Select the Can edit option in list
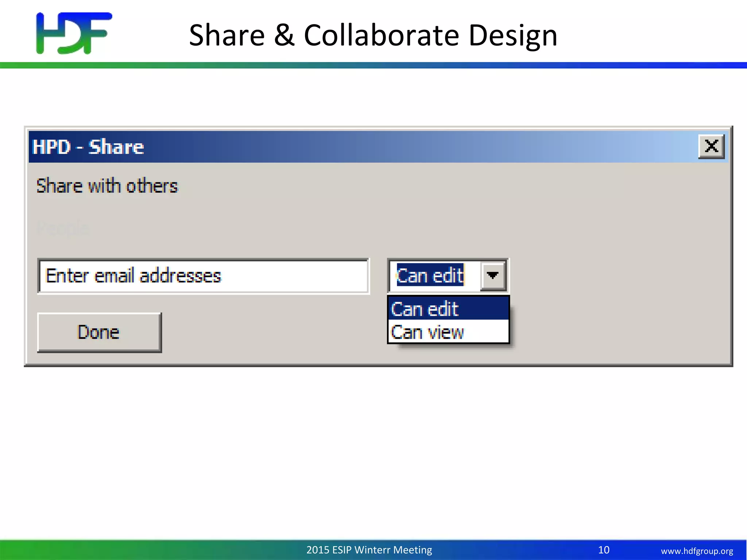 pos(448,309)
